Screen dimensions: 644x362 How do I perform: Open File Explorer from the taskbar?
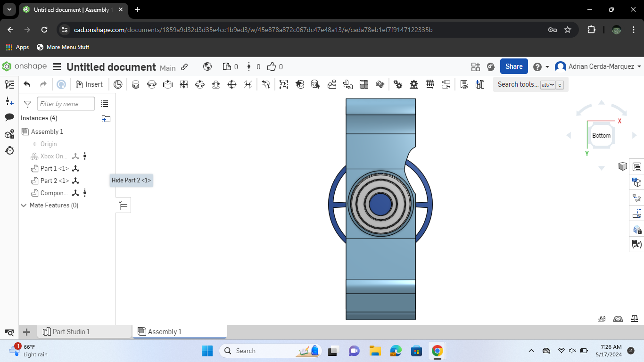(x=374, y=351)
